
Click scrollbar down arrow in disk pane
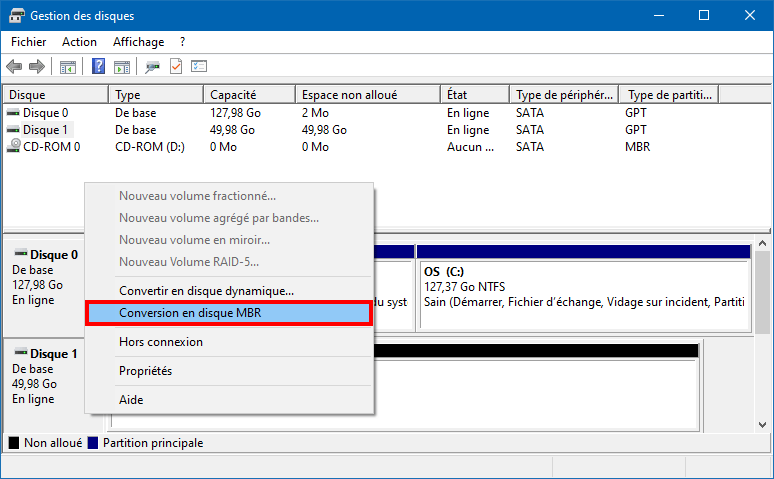pos(763,425)
